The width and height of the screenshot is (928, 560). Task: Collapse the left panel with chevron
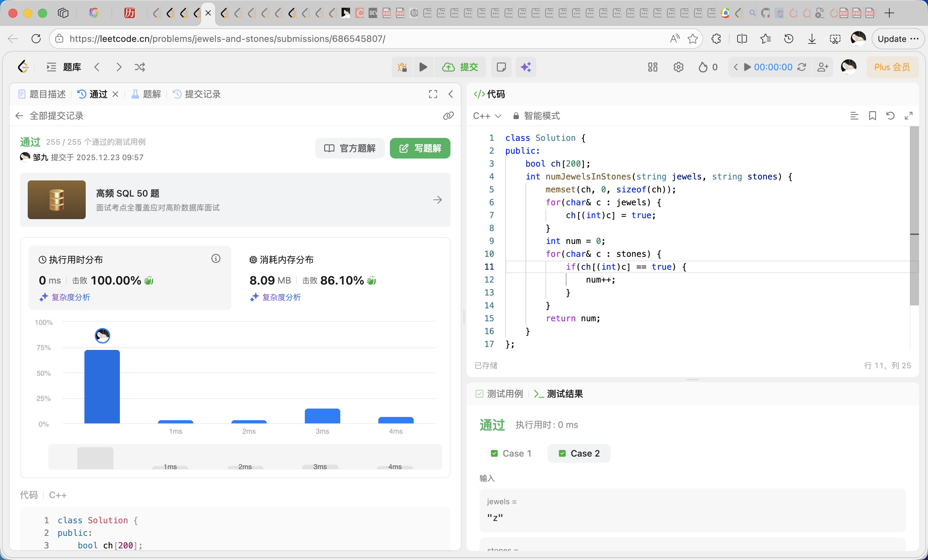coord(450,94)
